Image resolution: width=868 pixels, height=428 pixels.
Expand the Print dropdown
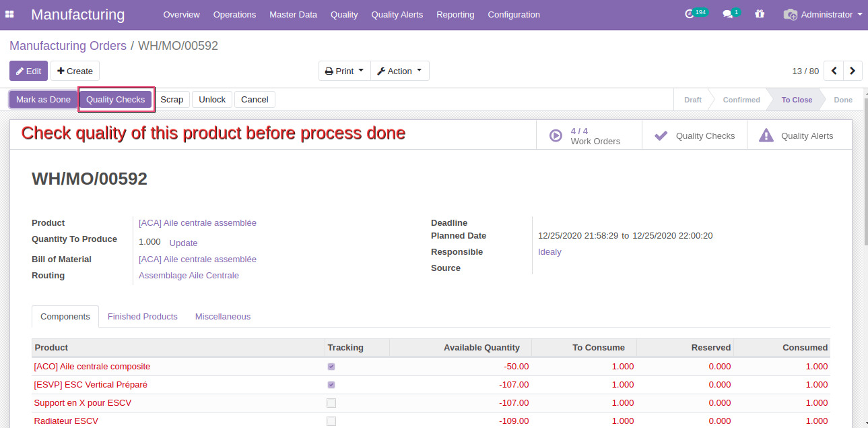344,71
